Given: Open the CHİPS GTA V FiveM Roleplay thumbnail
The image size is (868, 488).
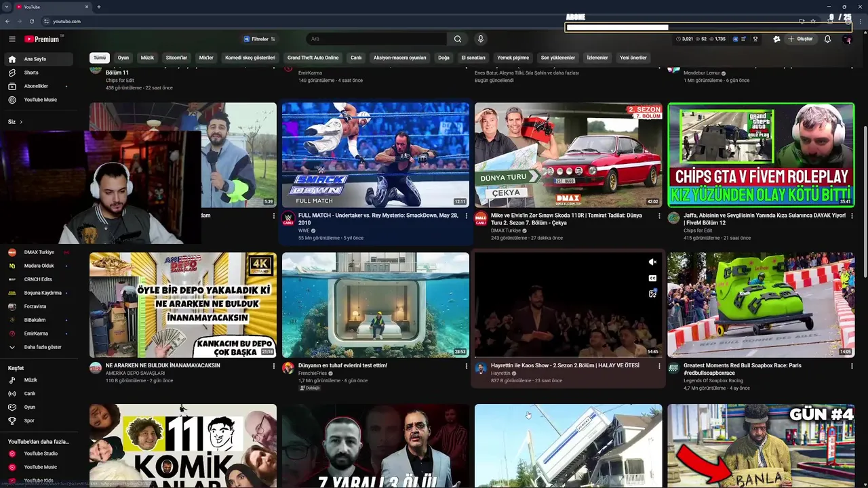Looking at the screenshot, I should pos(761,155).
